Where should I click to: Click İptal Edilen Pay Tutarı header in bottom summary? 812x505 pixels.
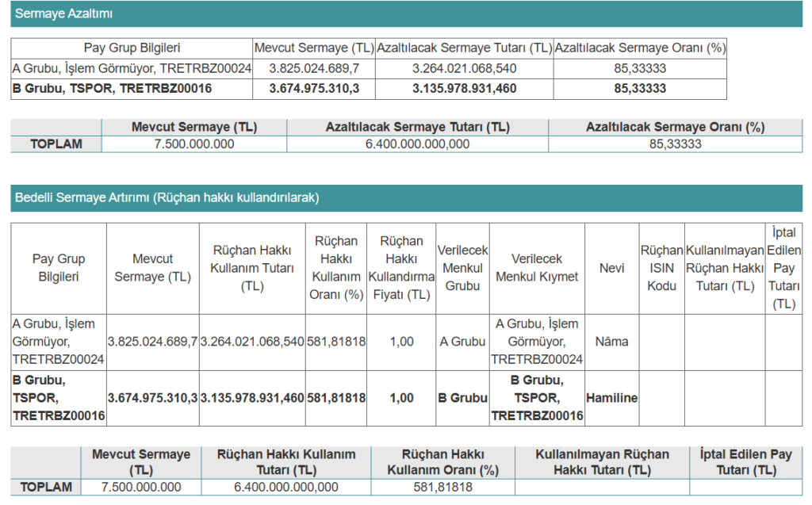pyautogui.click(x=745, y=462)
